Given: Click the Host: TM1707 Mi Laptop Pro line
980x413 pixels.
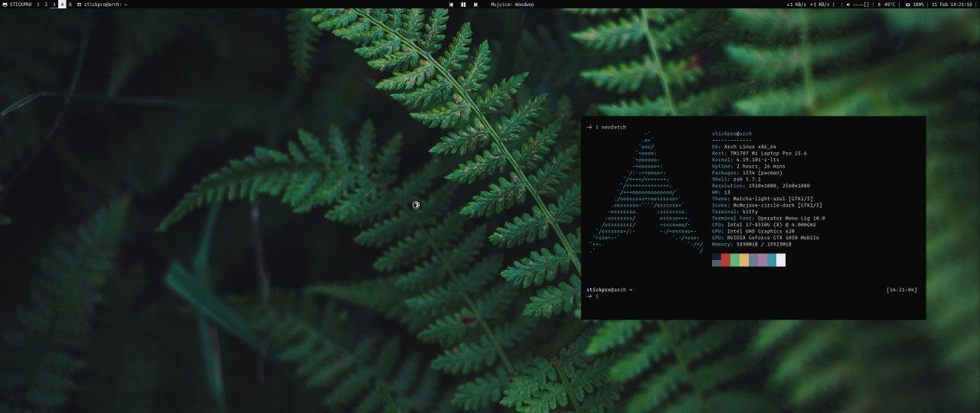Looking at the screenshot, I should tap(759, 153).
